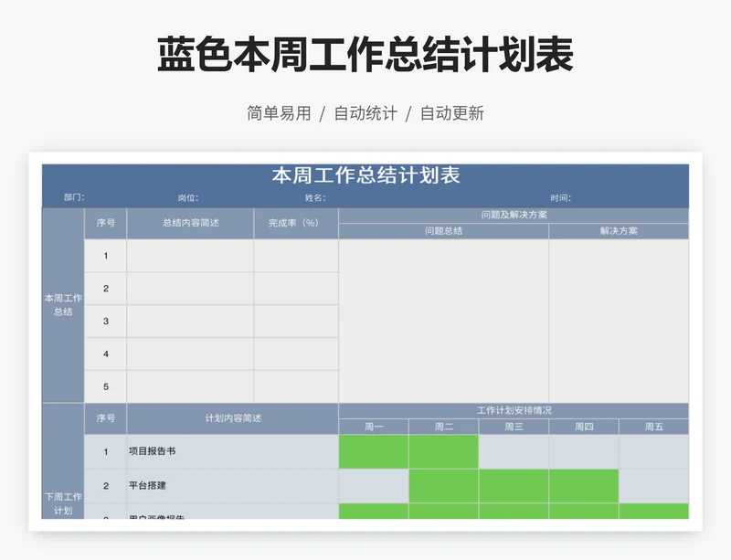Select the 下周工作计划 section header cell
This screenshot has height=560, width=731.
pos(63,461)
